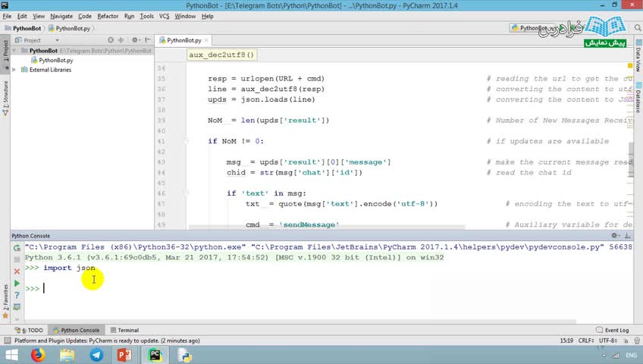Hide the Python Console panel

tap(627, 236)
